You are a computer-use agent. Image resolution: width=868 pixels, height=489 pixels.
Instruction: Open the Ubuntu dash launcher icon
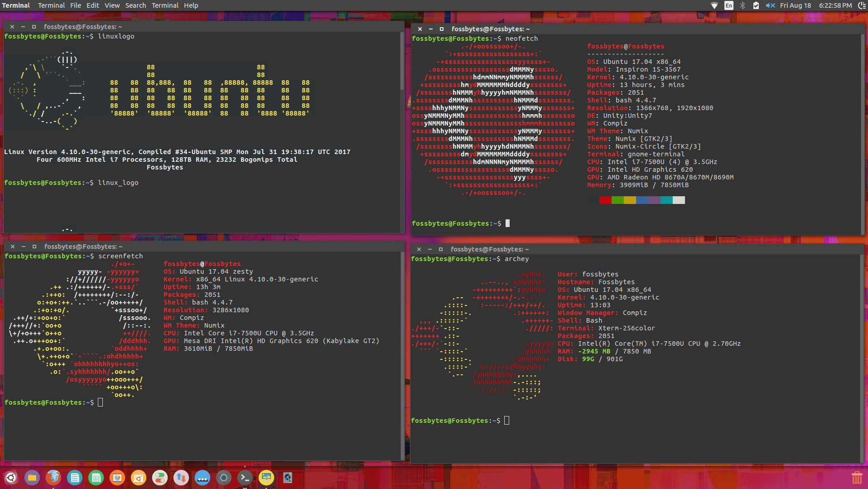11,478
